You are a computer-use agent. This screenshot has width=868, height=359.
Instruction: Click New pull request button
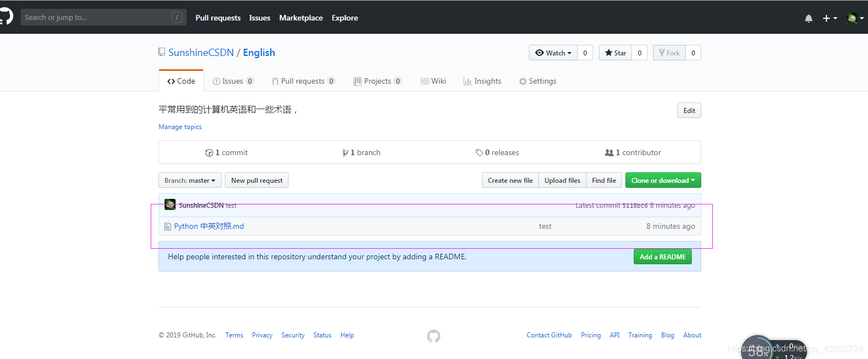(256, 180)
